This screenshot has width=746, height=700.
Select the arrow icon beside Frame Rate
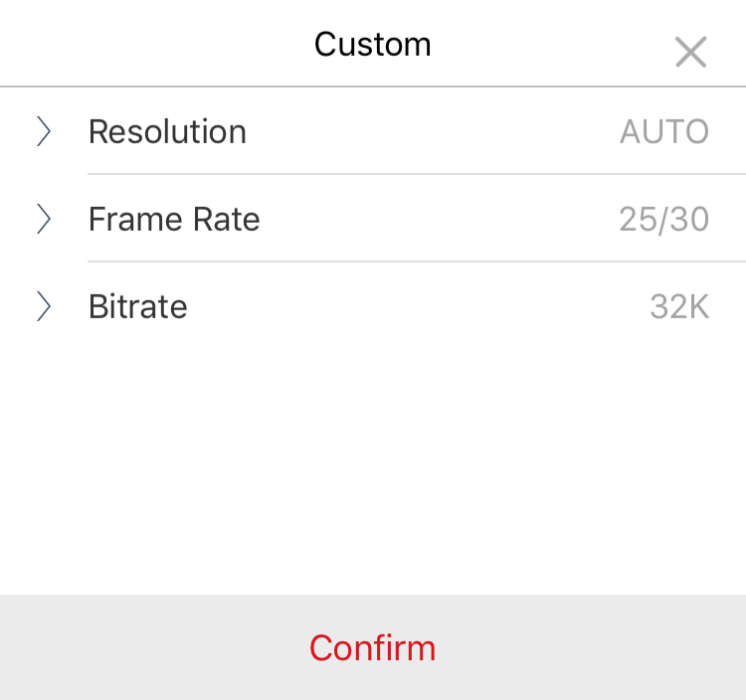[x=44, y=219]
